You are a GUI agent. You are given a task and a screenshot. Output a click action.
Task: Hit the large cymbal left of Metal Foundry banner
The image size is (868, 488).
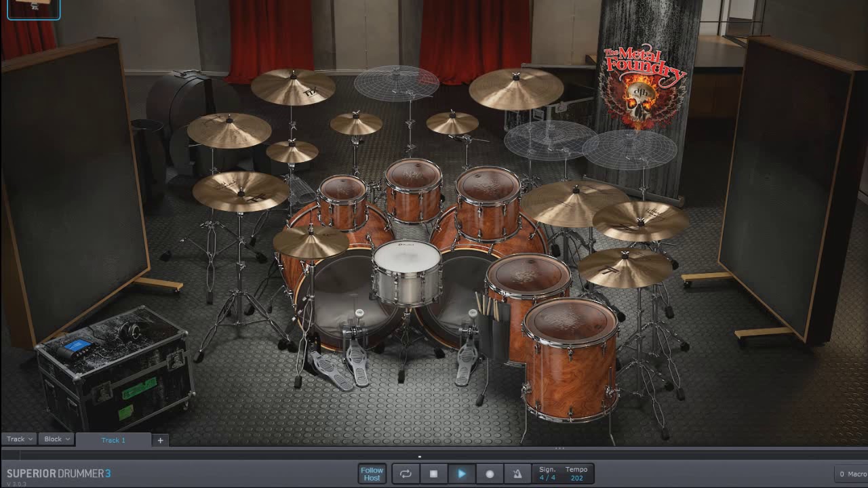(516, 88)
